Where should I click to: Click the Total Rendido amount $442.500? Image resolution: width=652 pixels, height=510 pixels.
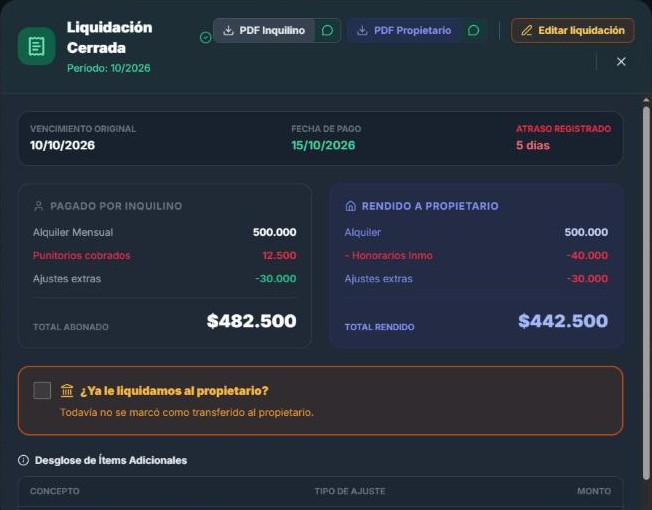point(563,320)
